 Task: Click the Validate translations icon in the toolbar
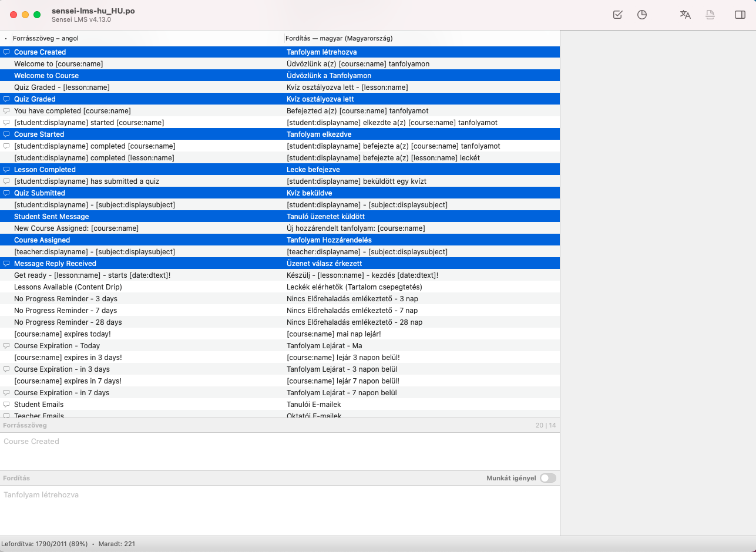(617, 15)
